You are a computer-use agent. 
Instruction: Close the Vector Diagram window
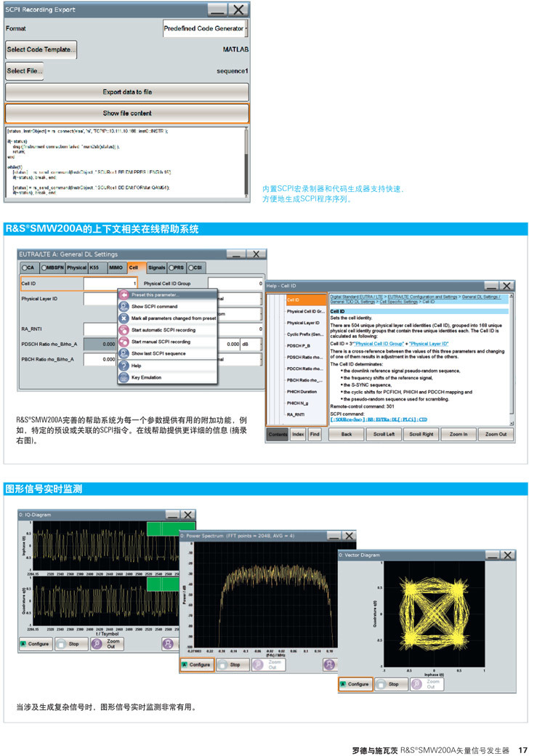[508, 555]
